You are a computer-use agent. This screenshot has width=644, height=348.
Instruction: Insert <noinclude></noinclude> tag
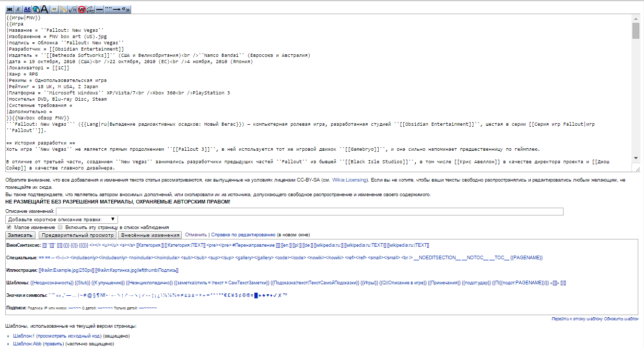click(154, 258)
